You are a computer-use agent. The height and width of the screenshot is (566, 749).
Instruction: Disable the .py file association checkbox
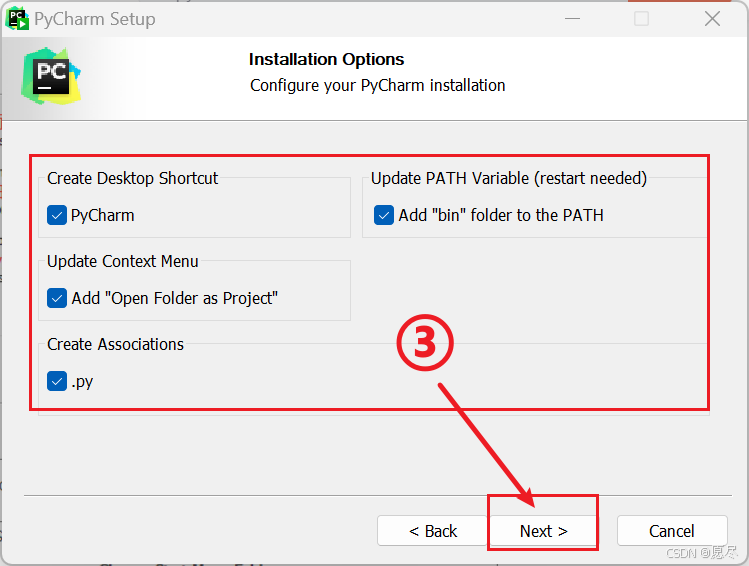point(57,381)
